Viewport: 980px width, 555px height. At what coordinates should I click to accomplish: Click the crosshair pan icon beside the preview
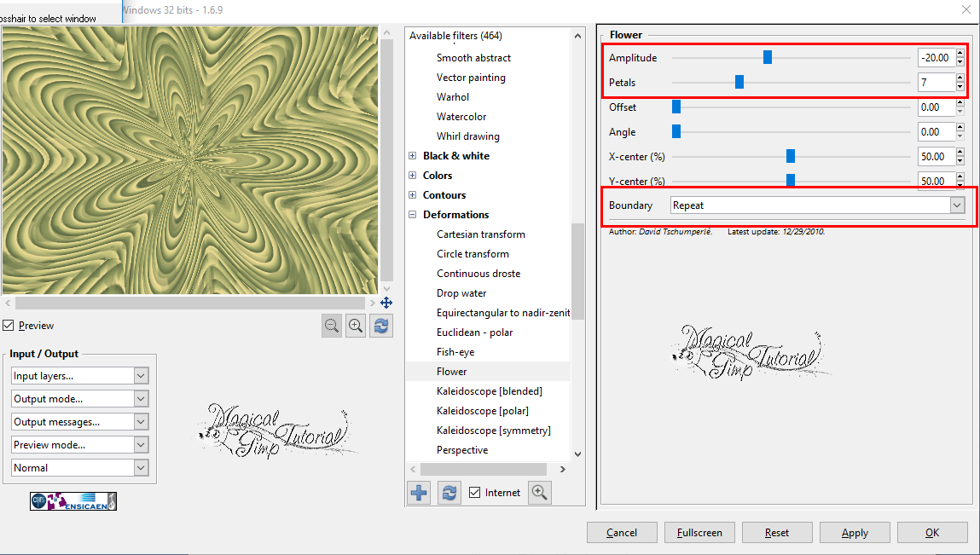[386, 303]
